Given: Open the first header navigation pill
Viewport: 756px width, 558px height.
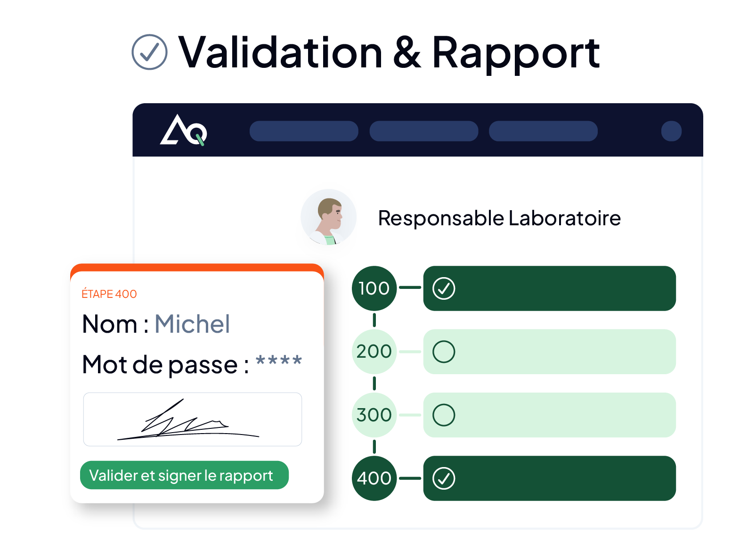Looking at the screenshot, I should click(304, 131).
